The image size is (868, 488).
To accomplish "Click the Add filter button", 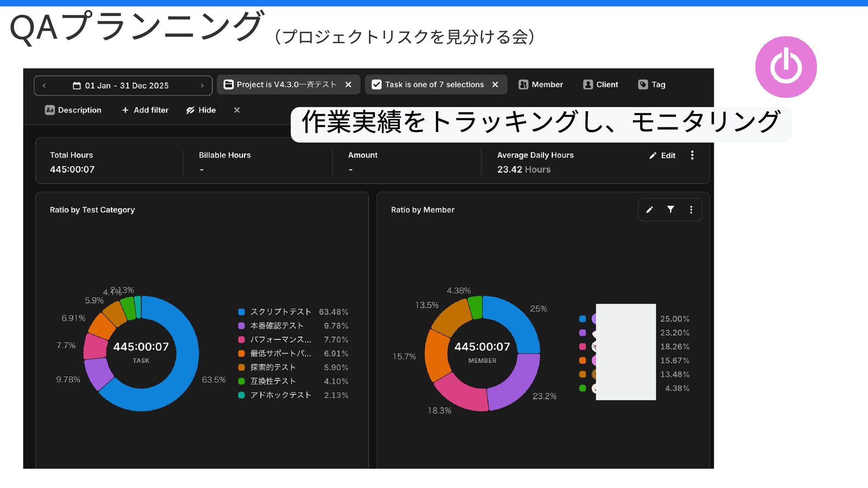I will pos(145,110).
